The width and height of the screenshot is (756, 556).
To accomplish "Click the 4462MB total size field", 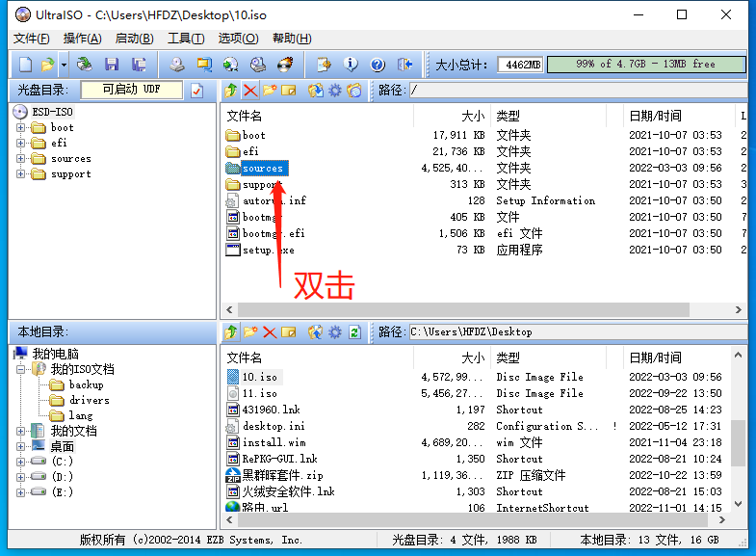I will [x=521, y=65].
